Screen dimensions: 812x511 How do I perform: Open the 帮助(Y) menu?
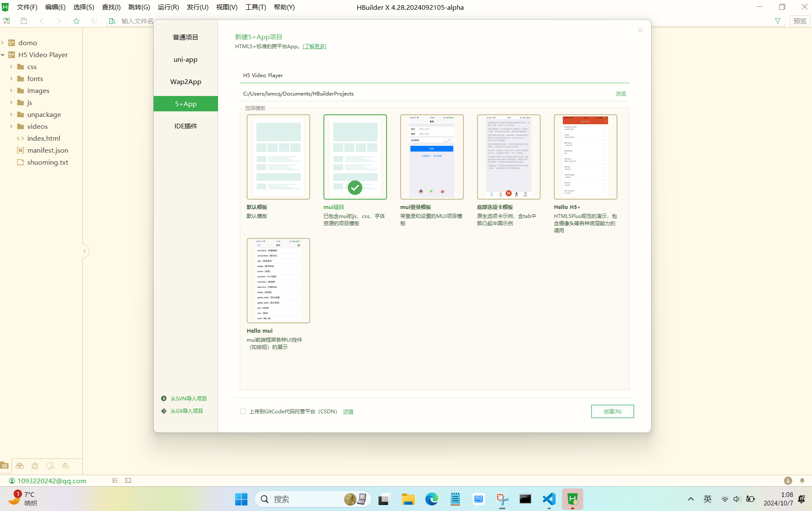pos(284,7)
